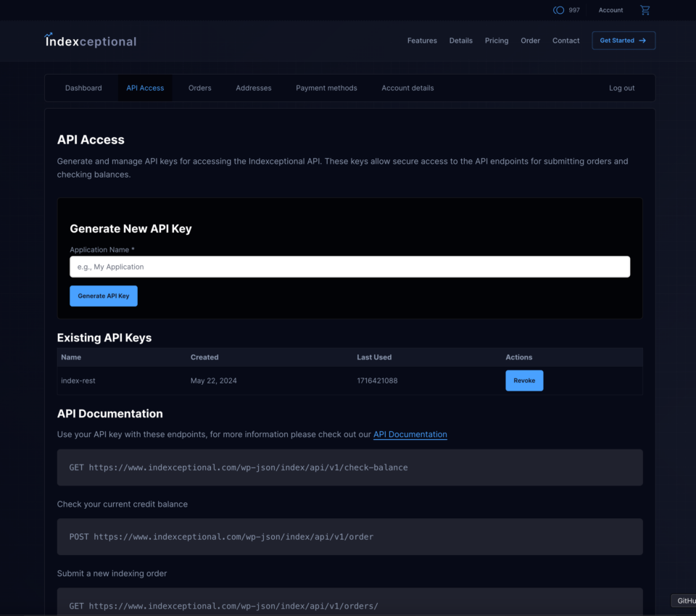Click the Generate New API Key heading
696x616 pixels.
[130, 228]
